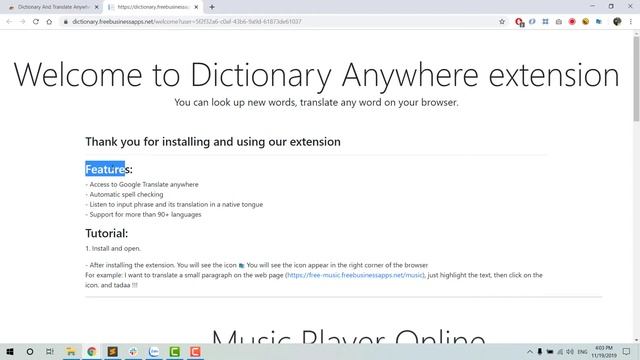Click 'Access to Google Translate anywhere' line
The height and width of the screenshot is (360, 640).
tap(142, 184)
